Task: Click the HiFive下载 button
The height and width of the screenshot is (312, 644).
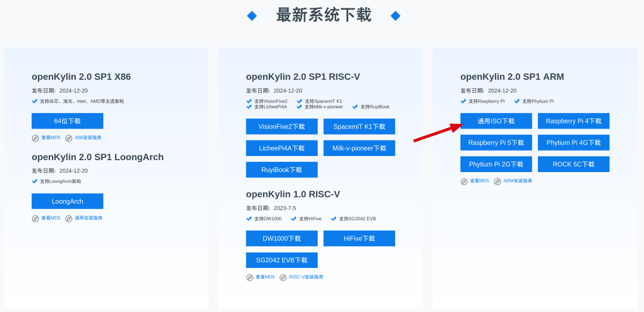Action: click(x=360, y=238)
